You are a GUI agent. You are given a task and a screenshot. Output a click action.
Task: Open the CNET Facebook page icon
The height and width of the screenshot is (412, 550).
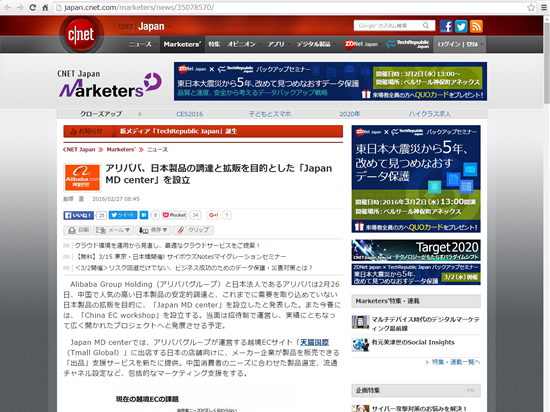pos(446,26)
